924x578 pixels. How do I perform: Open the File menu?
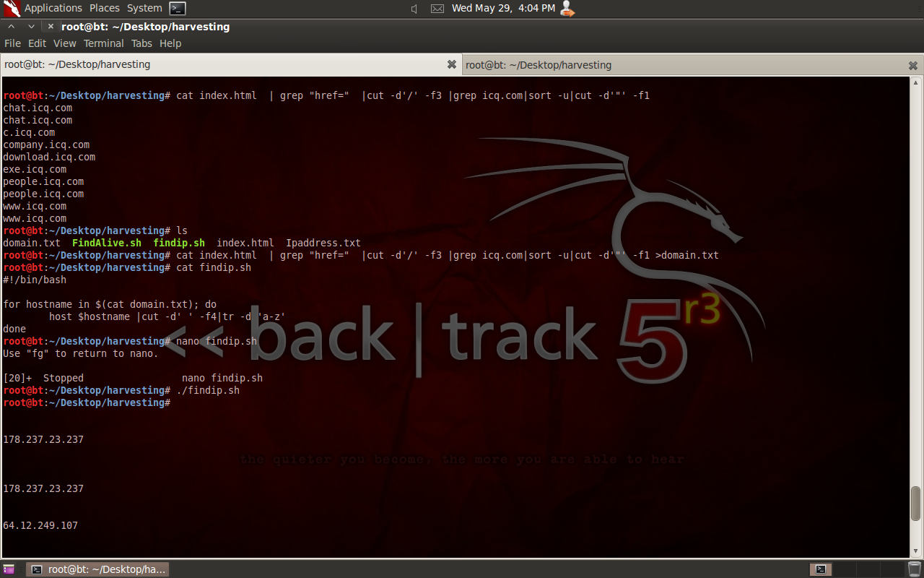coord(12,43)
